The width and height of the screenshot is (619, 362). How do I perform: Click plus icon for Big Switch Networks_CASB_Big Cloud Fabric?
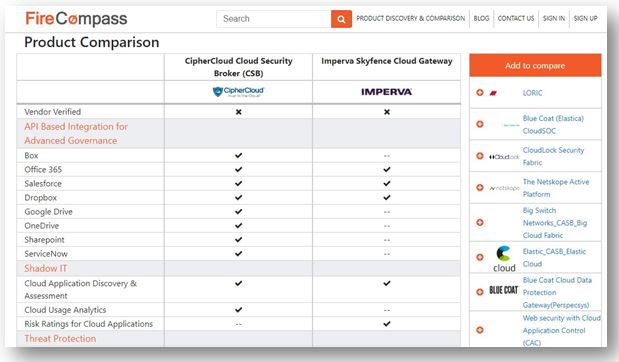[x=480, y=223]
